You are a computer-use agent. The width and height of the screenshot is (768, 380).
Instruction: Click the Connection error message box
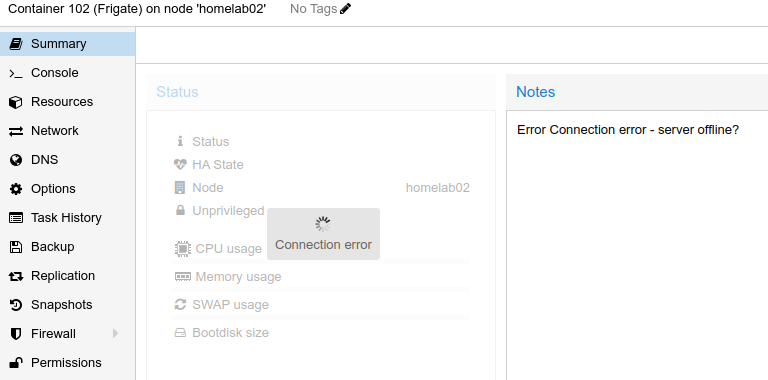323,234
